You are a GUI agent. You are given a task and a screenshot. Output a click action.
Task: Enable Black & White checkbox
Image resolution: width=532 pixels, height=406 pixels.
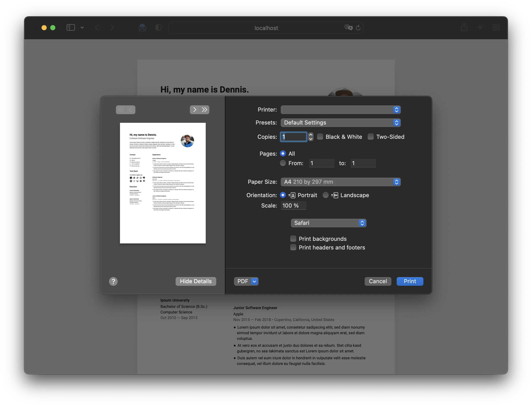coord(320,137)
